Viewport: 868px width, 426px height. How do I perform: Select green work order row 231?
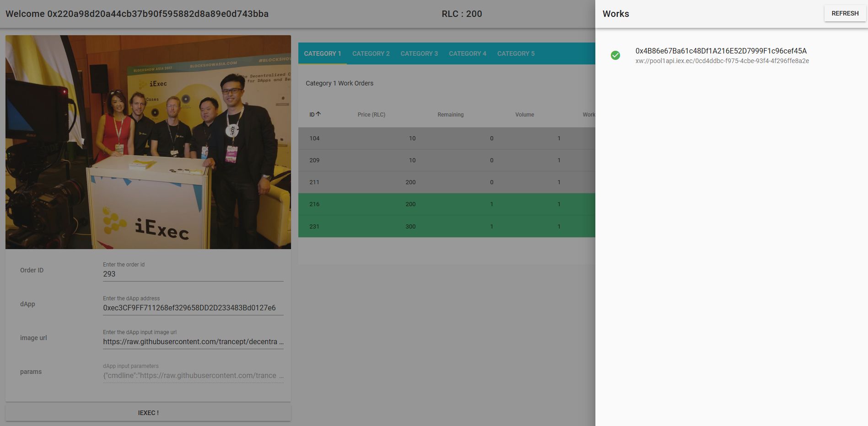[447, 226]
